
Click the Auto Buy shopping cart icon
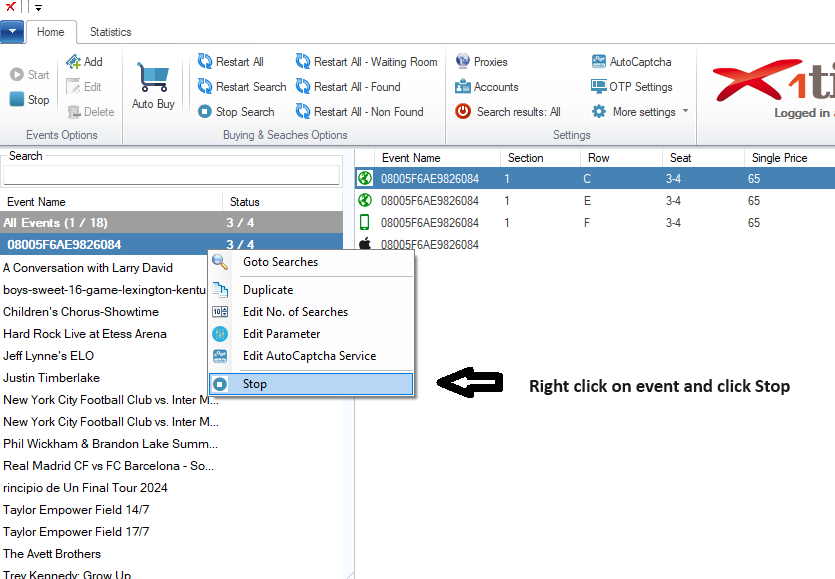tap(153, 80)
